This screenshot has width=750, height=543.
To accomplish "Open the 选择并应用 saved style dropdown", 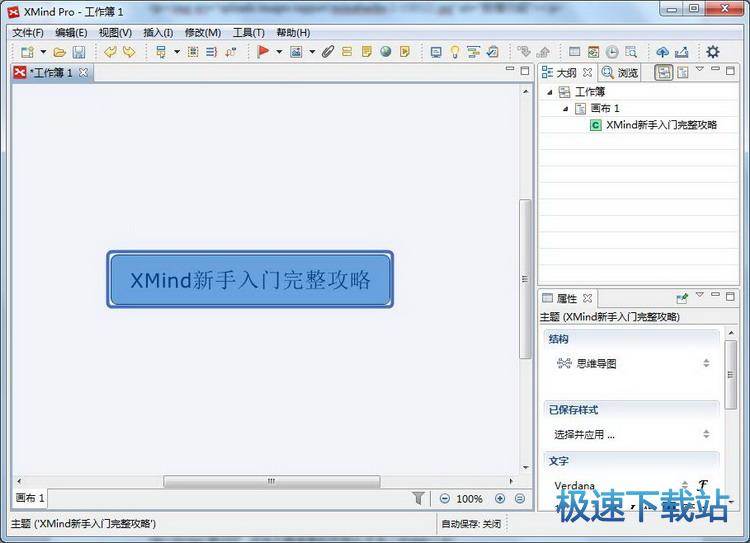I will pos(632,434).
